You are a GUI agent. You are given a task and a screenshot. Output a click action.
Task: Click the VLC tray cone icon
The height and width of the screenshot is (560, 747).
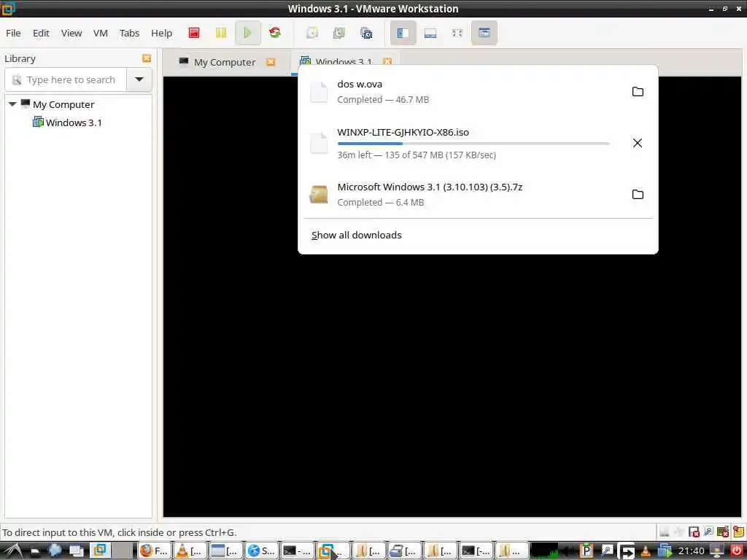click(645, 551)
